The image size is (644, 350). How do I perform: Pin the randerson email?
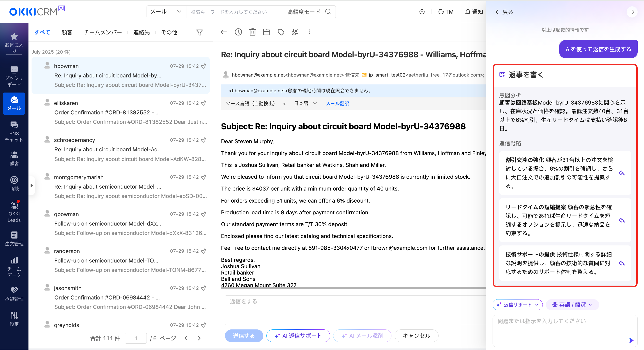pos(203,251)
